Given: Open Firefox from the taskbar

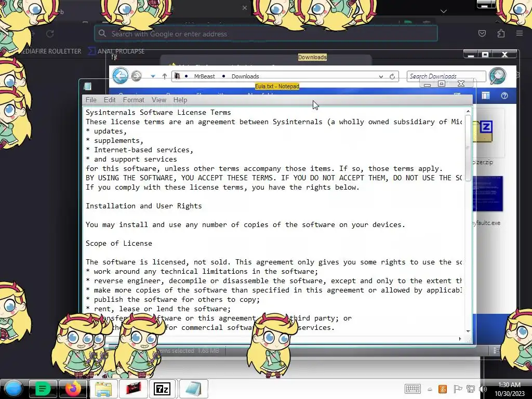Looking at the screenshot, I should point(73,389).
